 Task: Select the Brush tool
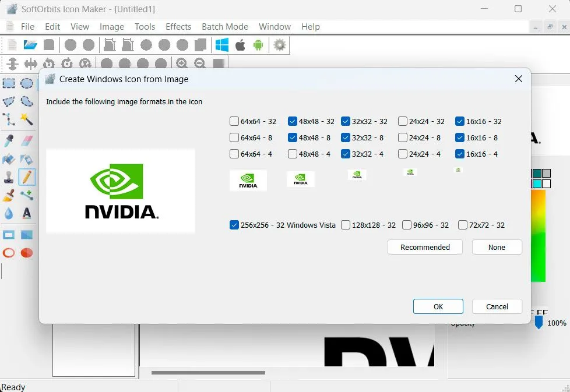pyautogui.click(x=9, y=196)
